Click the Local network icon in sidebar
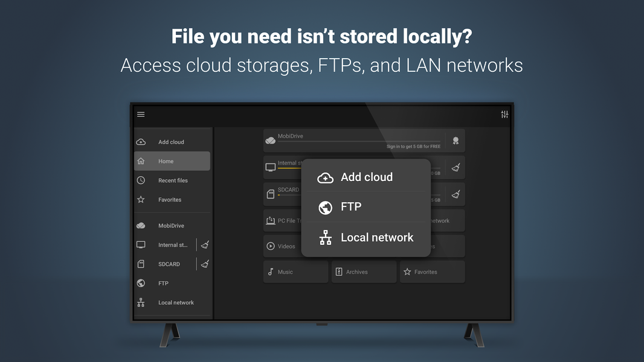644x362 pixels. pyautogui.click(x=141, y=302)
